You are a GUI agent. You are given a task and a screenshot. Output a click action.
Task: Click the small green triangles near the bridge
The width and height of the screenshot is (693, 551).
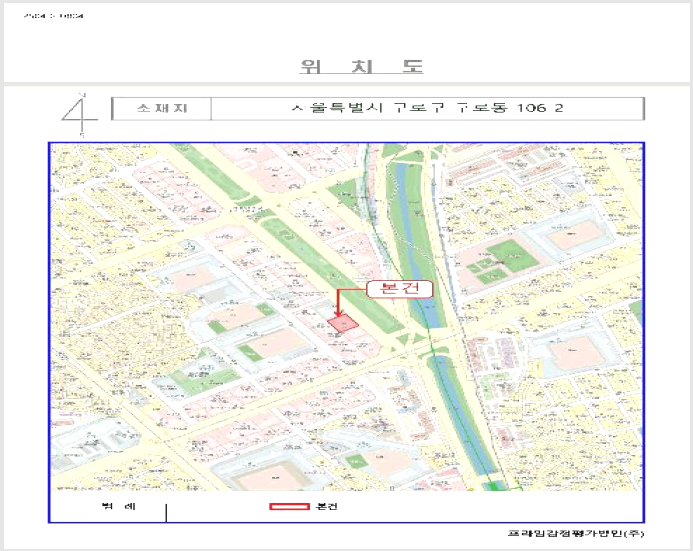pyautogui.click(x=410, y=339)
